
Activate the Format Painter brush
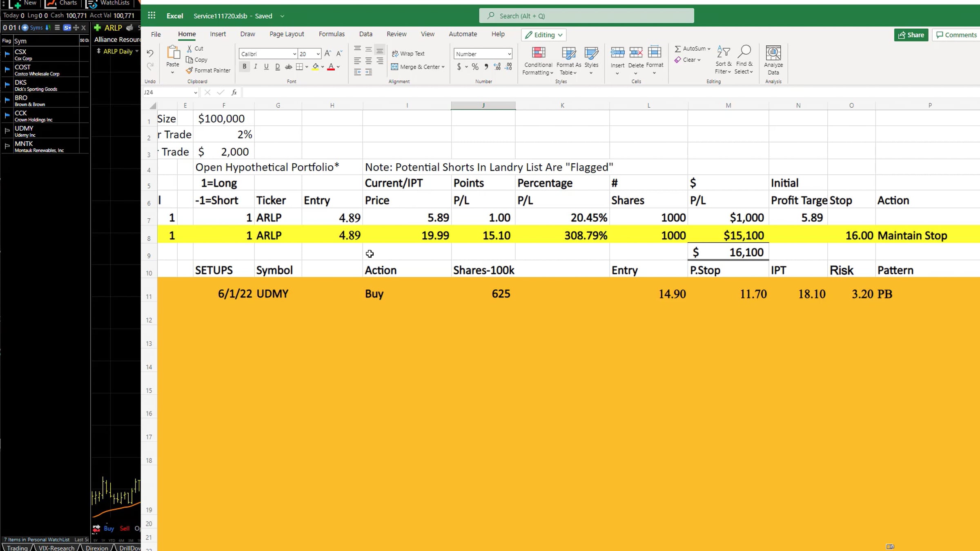[208, 70]
